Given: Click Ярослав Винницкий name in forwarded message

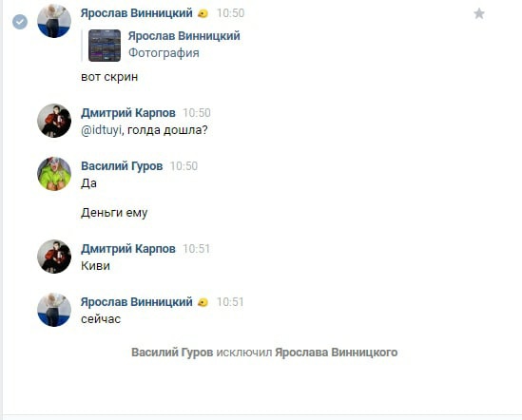Looking at the screenshot, I should 184,36.
